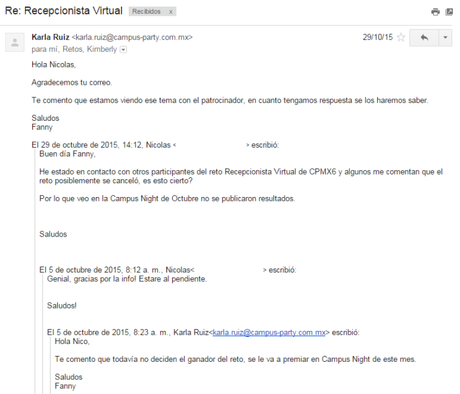Click sentence 'Por lo que veo en la Campus Night'
Image resolution: width=460 pixels, height=394 pixels.
pyautogui.click(x=167, y=199)
